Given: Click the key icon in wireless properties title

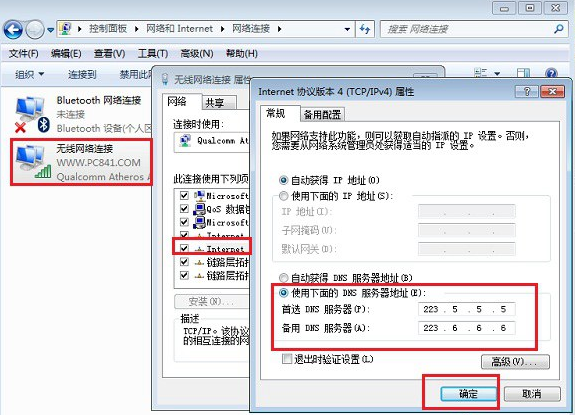Looking at the screenshot, I should pos(165,79).
